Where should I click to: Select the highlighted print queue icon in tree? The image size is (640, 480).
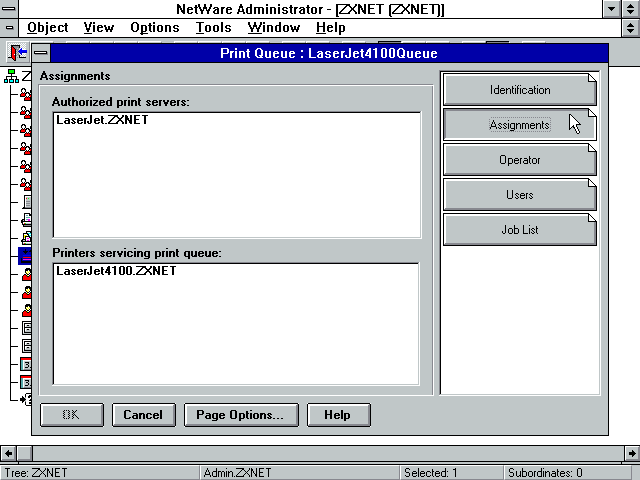click(x=25, y=256)
